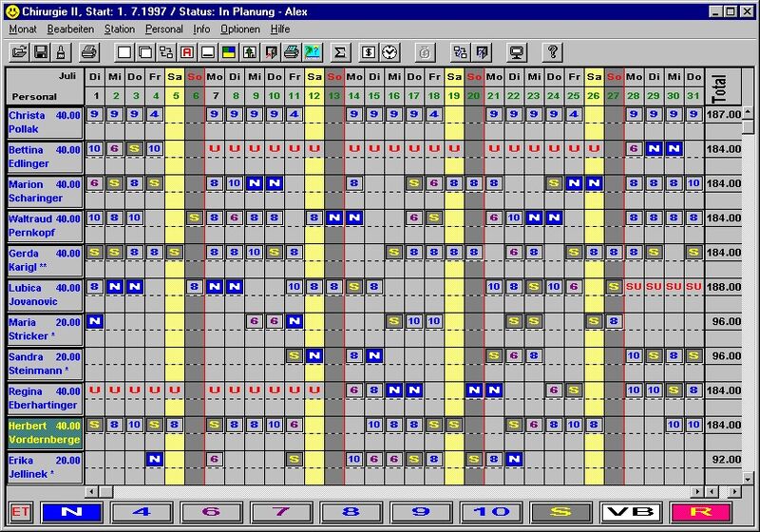Open help with question mark icon

coord(552,51)
